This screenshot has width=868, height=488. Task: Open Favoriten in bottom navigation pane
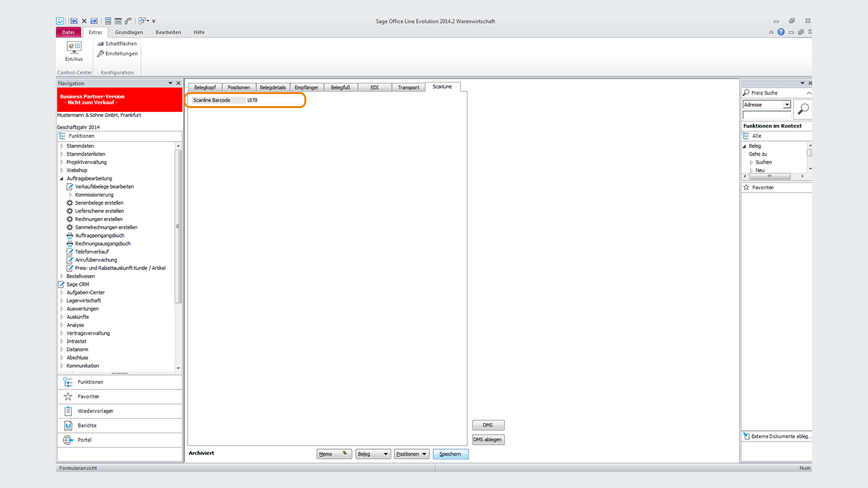(x=119, y=396)
